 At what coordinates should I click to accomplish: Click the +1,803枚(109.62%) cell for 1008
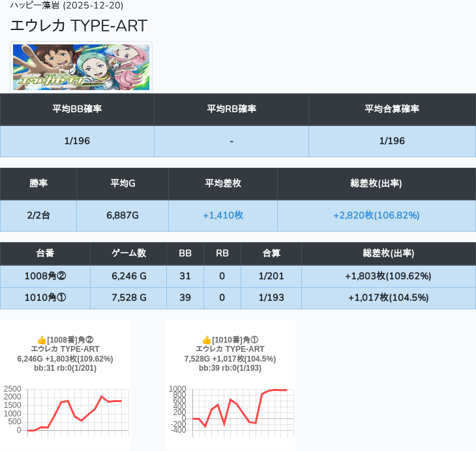[x=388, y=276]
